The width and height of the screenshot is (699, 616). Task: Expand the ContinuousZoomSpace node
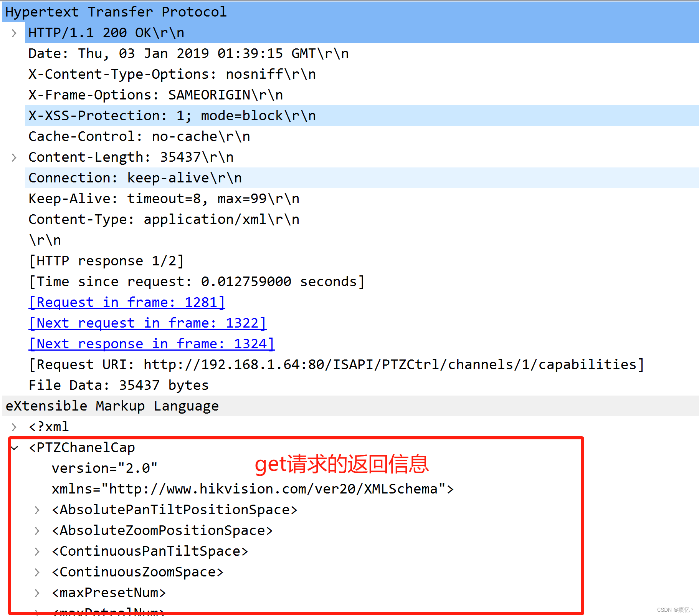click(x=37, y=572)
